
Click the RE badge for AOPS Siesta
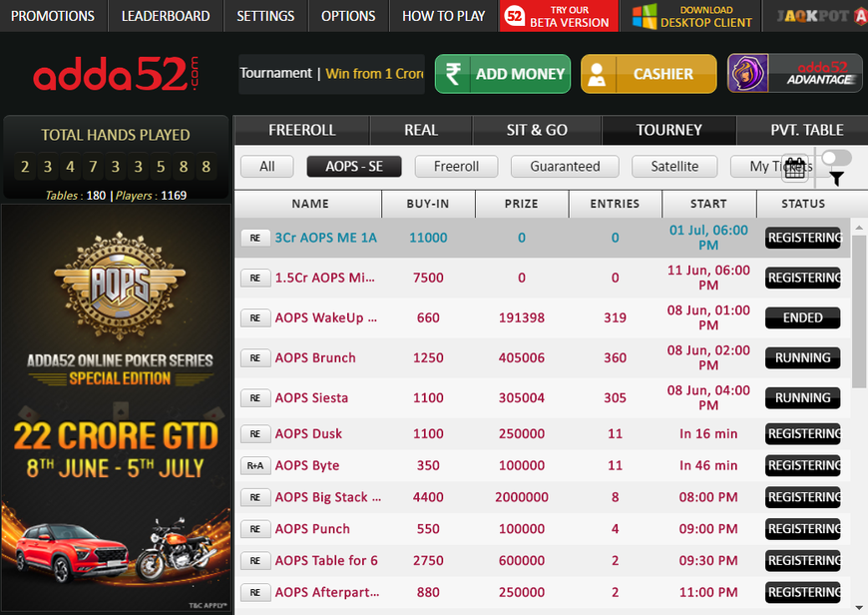pyautogui.click(x=255, y=397)
